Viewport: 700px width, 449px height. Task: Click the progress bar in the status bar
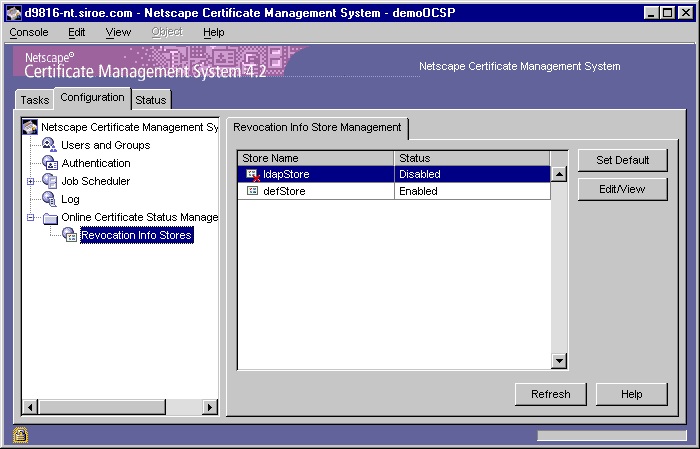[x=612, y=436]
